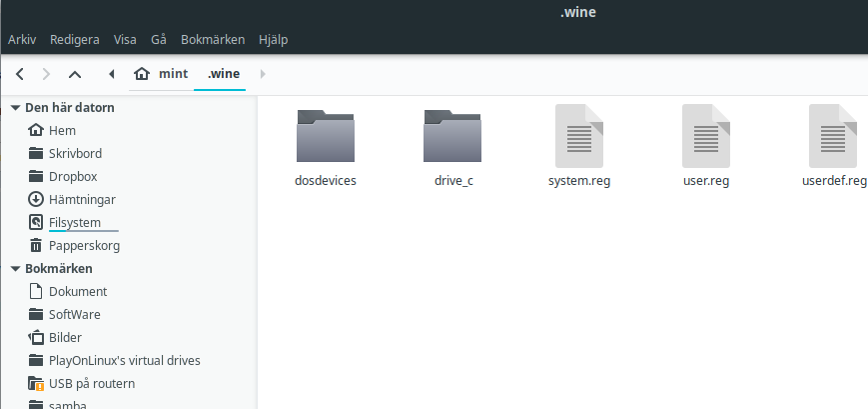
Task: Click the .wine path breadcrumb
Action: [x=223, y=74]
